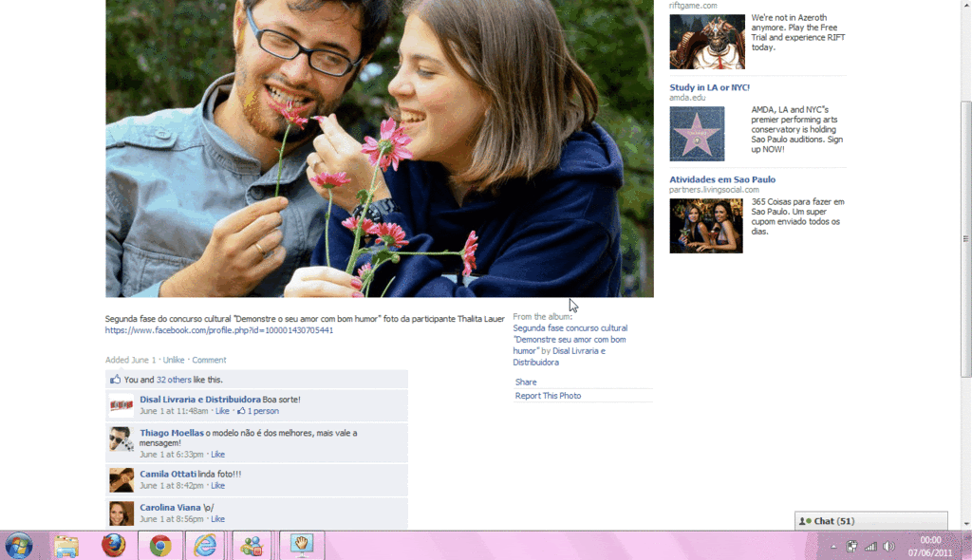
Task: Click the Windows Start orb
Action: [x=19, y=546]
